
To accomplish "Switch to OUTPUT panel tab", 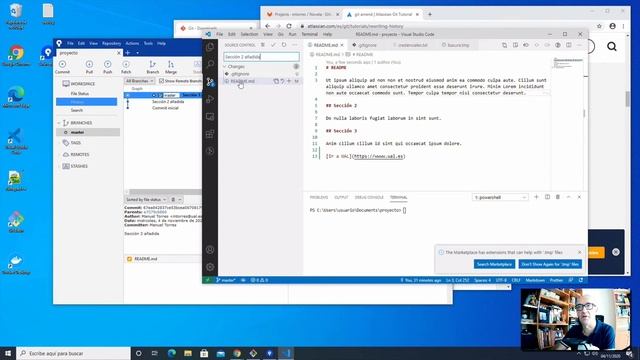I will tap(341, 197).
